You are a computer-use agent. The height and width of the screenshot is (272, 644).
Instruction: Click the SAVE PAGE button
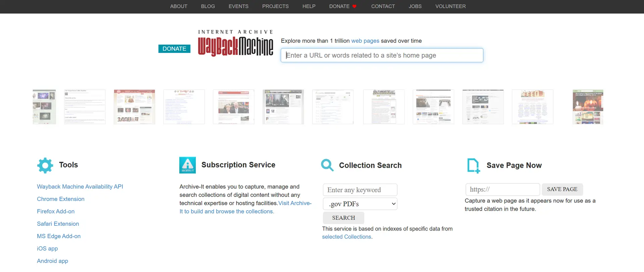[x=562, y=189]
